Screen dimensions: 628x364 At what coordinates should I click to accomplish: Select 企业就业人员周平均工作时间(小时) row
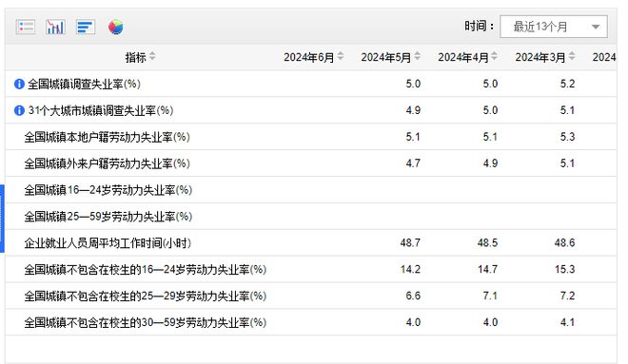pos(311,242)
